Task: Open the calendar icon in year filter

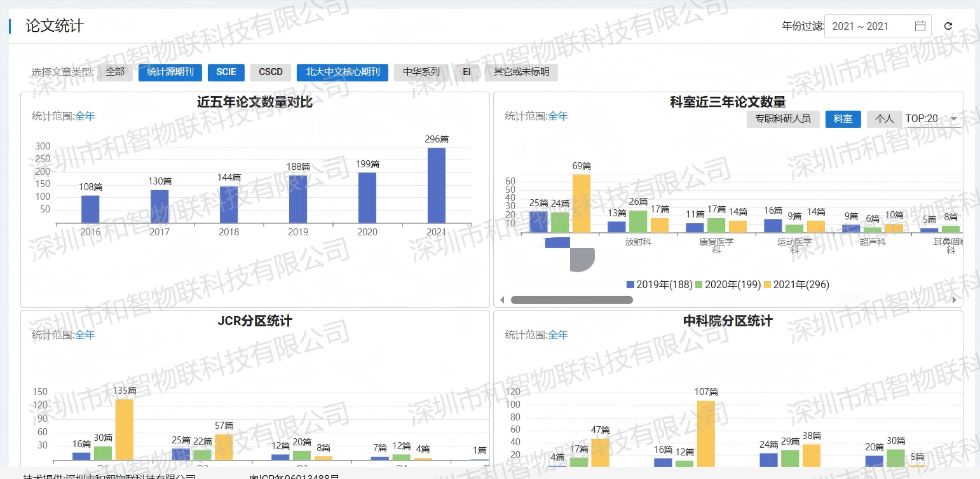Action: tap(920, 26)
